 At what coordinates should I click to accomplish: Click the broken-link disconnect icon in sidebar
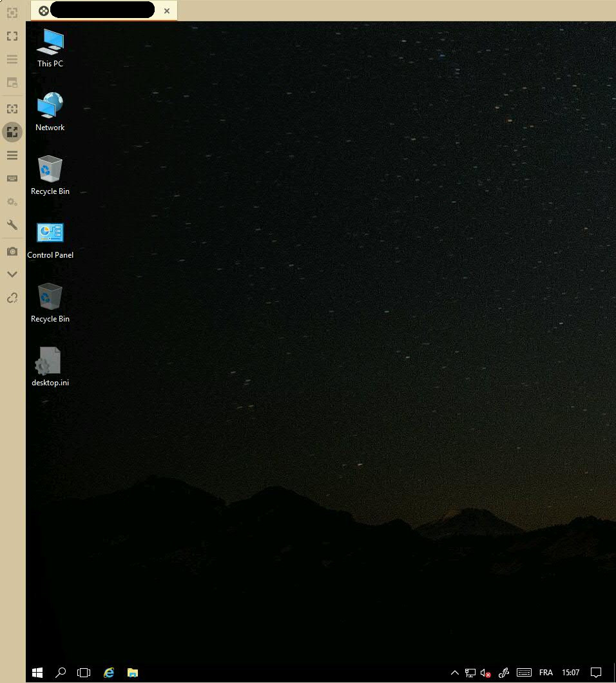pyautogui.click(x=12, y=298)
